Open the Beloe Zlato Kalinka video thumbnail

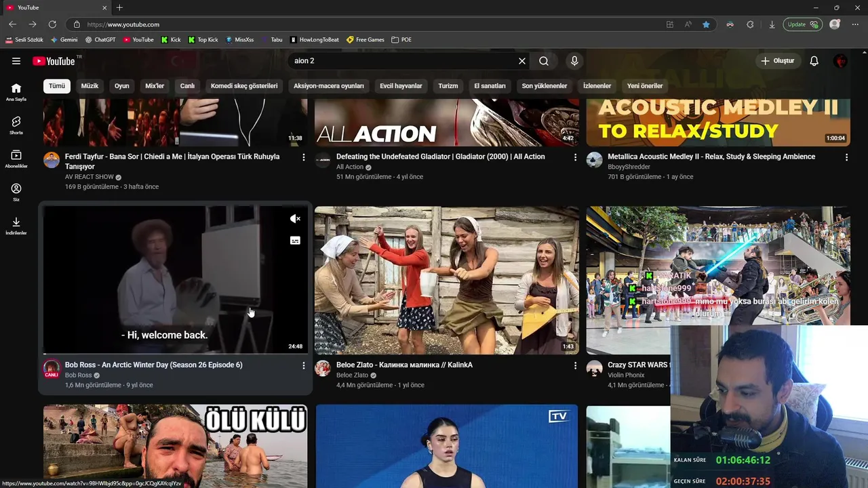[x=447, y=281]
